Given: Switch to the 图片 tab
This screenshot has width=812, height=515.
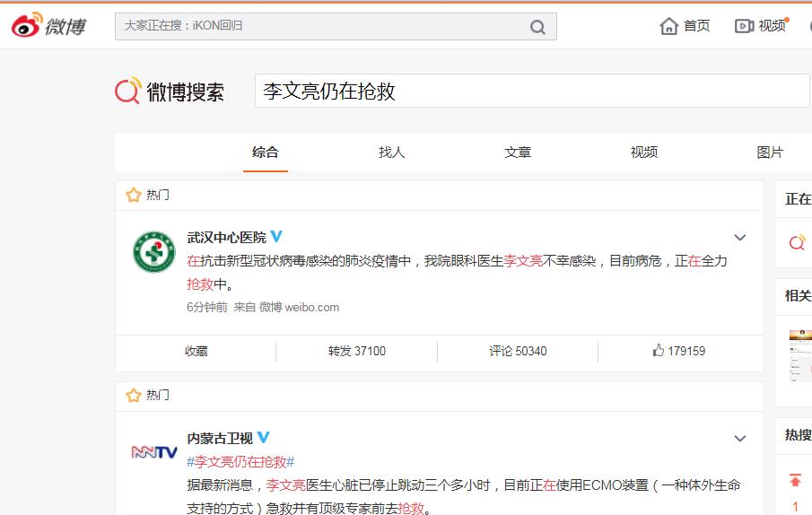Looking at the screenshot, I should [x=770, y=153].
